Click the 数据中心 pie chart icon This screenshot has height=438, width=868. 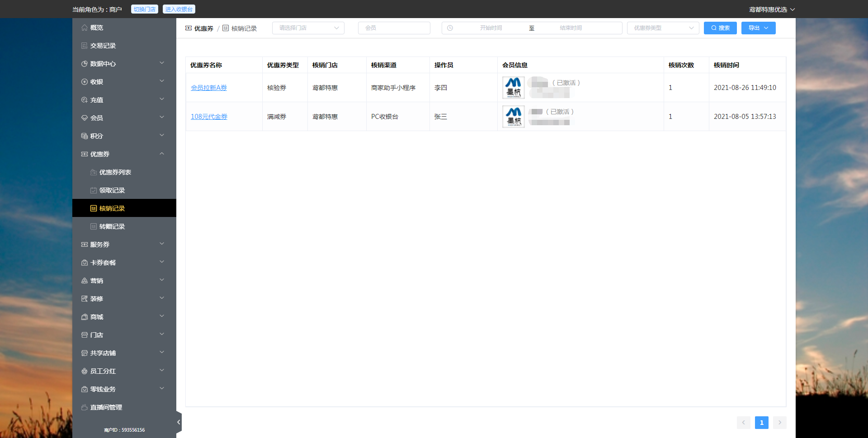click(x=85, y=64)
